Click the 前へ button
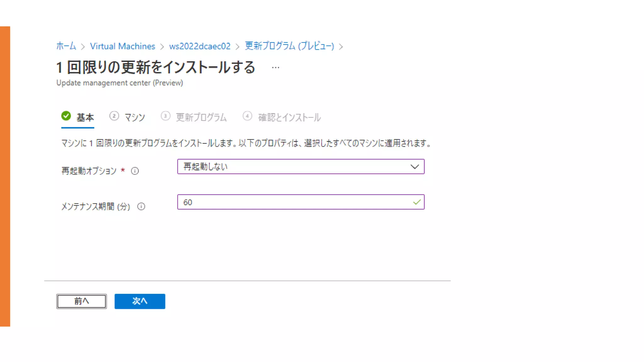 [x=81, y=301]
